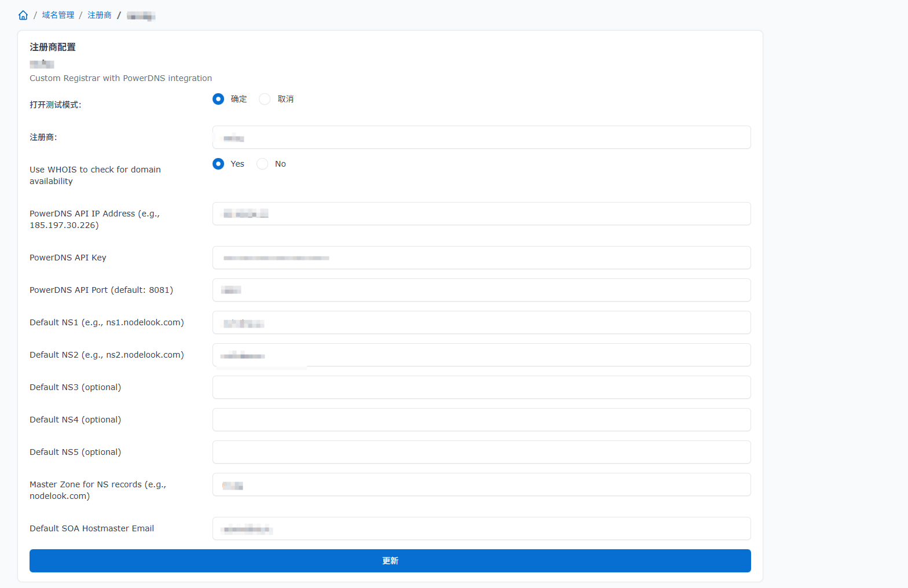Click the empty Default NS5 field

pos(481,452)
